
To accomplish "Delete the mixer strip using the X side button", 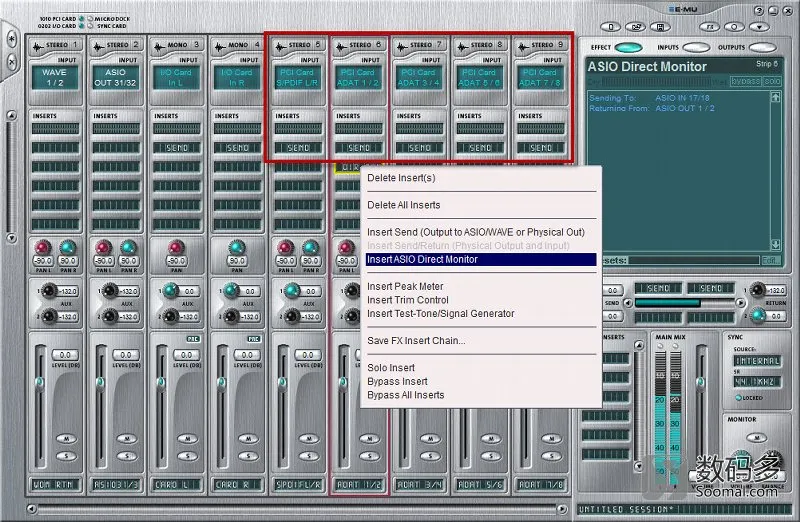I will click(12, 62).
